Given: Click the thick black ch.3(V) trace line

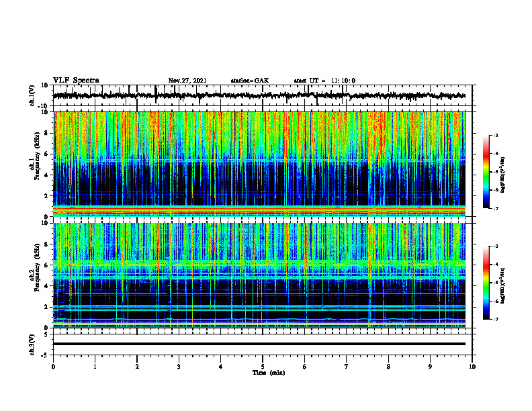Looking at the screenshot, I should [259, 344].
